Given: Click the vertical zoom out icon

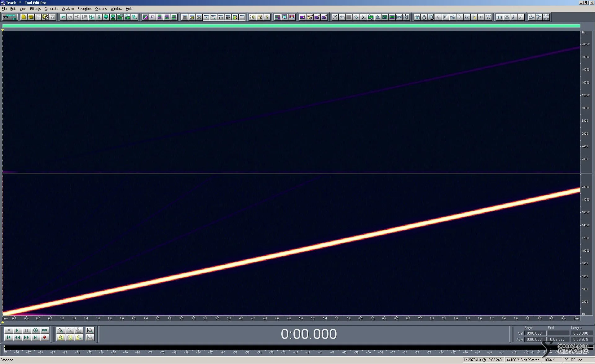Looking at the screenshot, I should (90, 337).
